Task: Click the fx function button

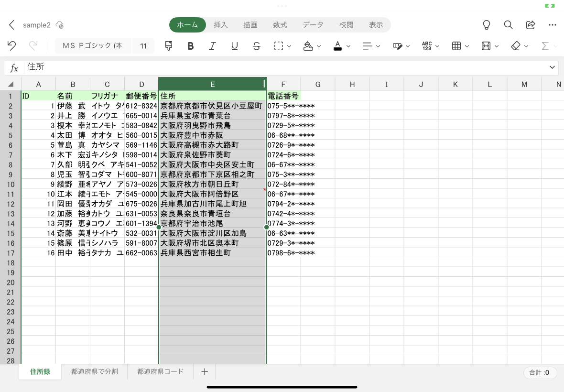Action: click(14, 67)
